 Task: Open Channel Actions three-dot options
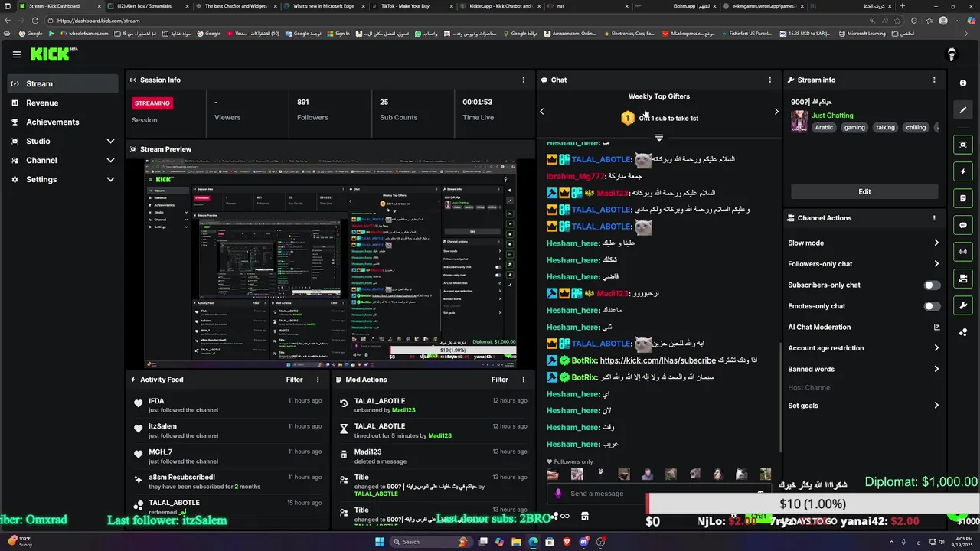(934, 218)
